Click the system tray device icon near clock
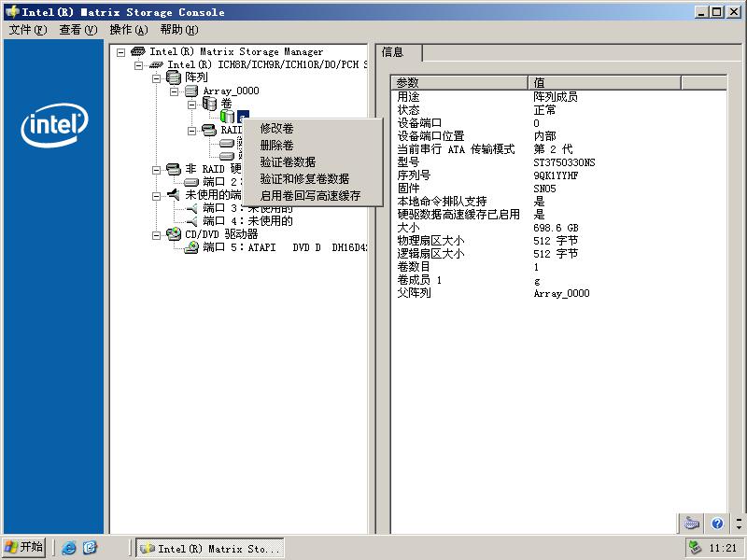 695,548
